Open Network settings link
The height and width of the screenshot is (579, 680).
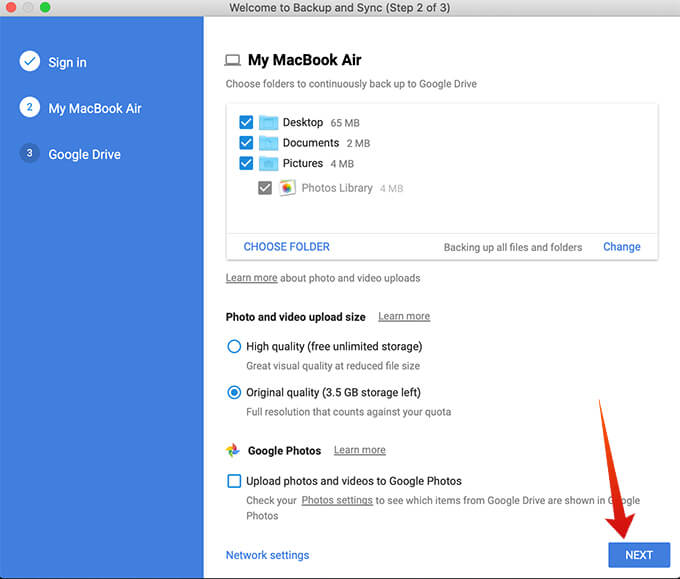(267, 555)
